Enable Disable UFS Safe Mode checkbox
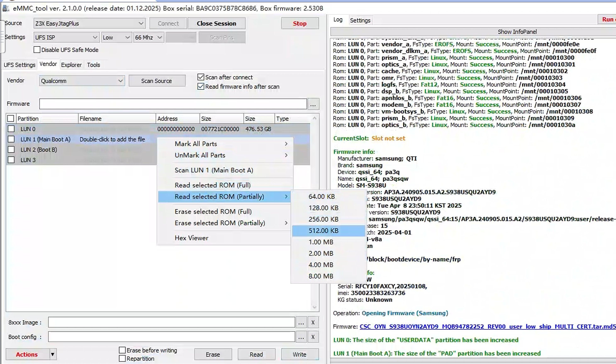 (x=37, y=50)
